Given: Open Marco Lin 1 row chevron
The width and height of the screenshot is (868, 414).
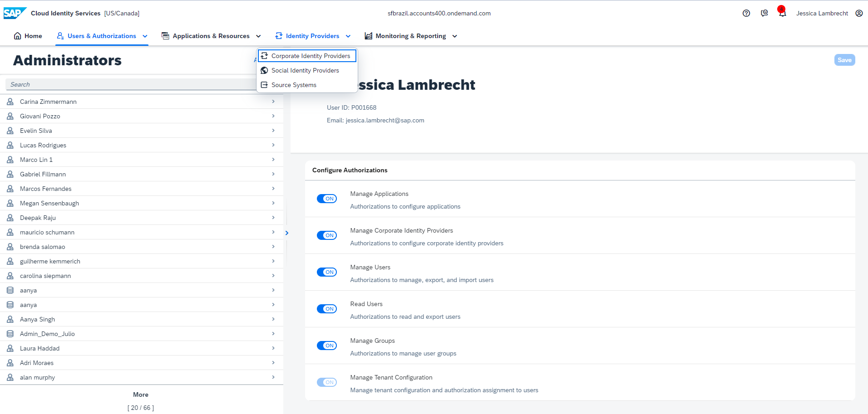Looking at the screenshot, I should pyautogui.click(x=273, y=160).
